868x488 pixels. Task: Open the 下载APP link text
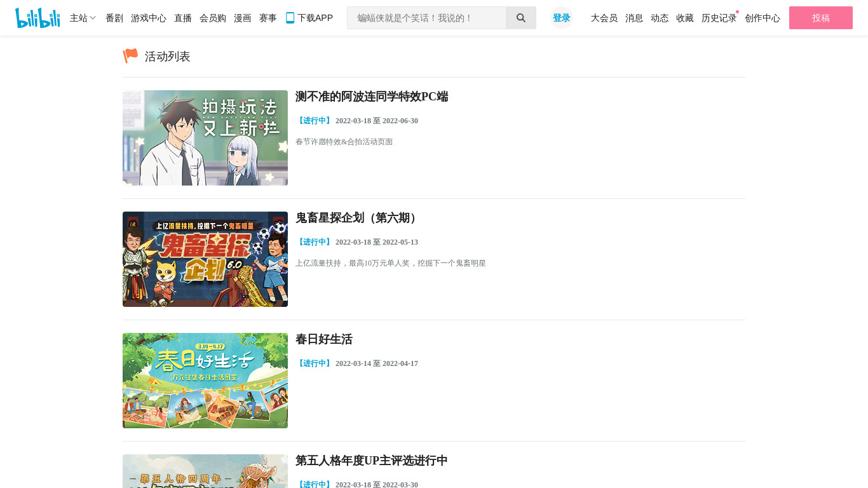pos(315,18)
